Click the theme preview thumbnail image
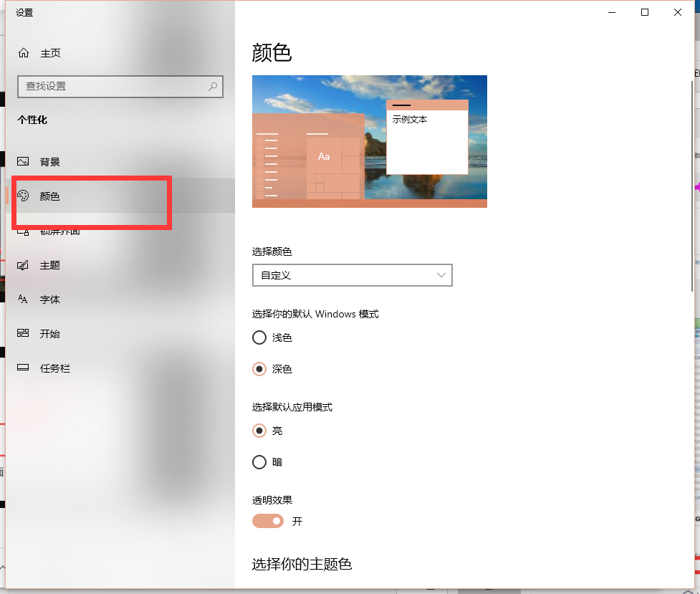Viewport: 700px width, 594px height. (x=370, y=141)
